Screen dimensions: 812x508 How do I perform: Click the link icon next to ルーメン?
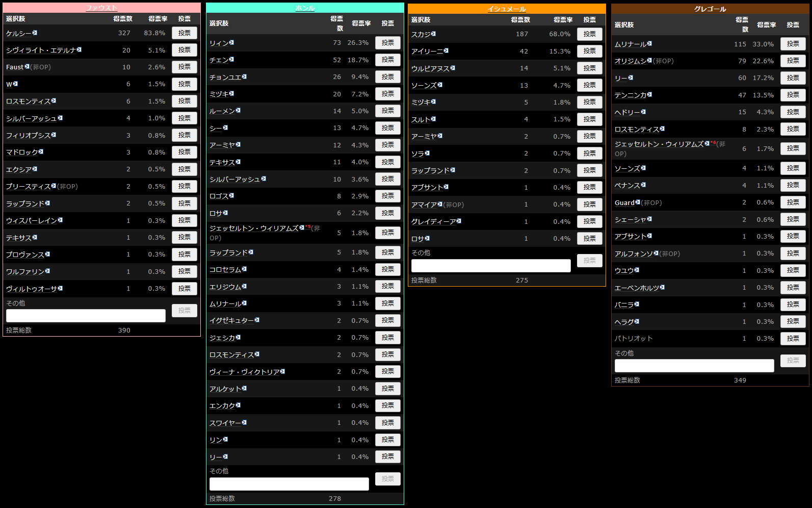(x=238, y=110)
